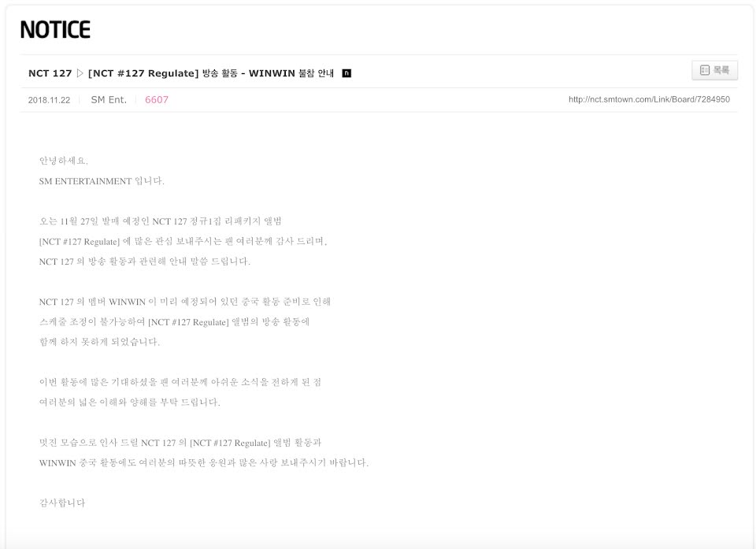Click the NCT 127 category label
The height and width of the screenshot is (549, 756).
coord(50,73)
